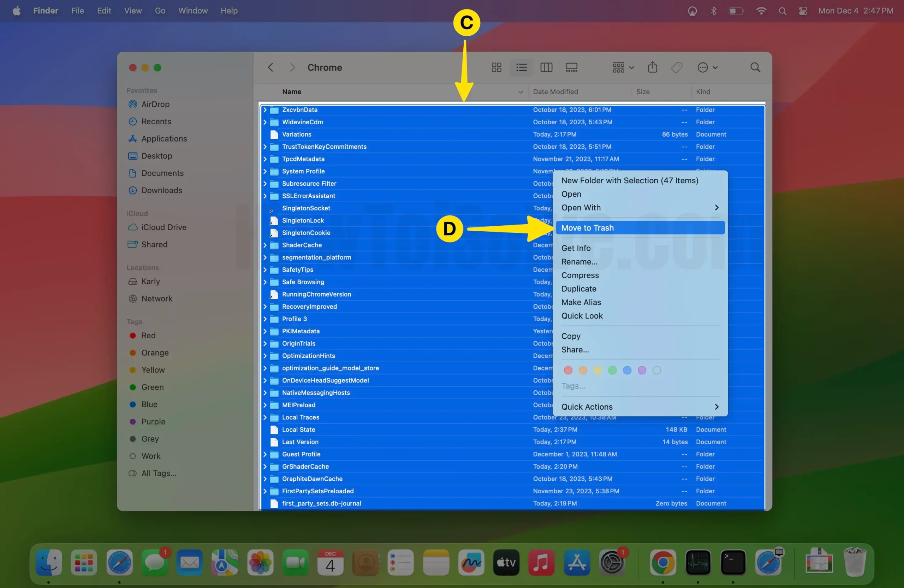Choose Compress from context menu

tap(640, 275)
